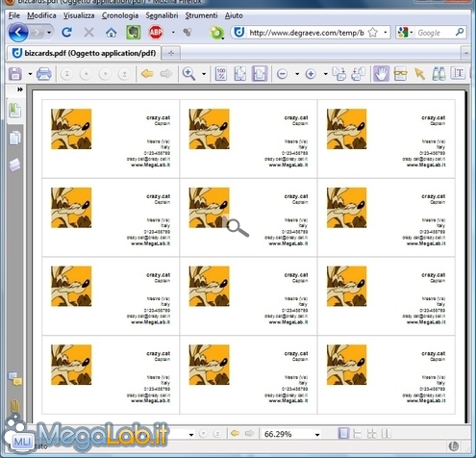This screenshot has width=476, height=458.
Task: Open the comments panel icon
Action: [x=14, y=379]
